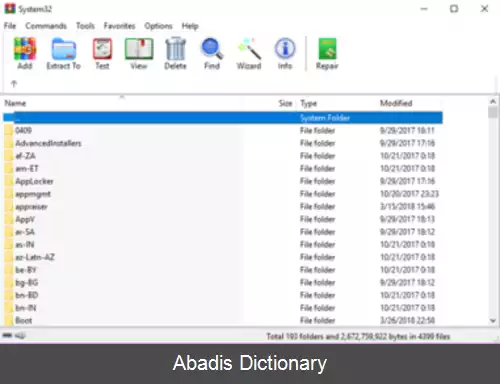Sort by Name column header
The image size is (500, 384).
[15, 103]
